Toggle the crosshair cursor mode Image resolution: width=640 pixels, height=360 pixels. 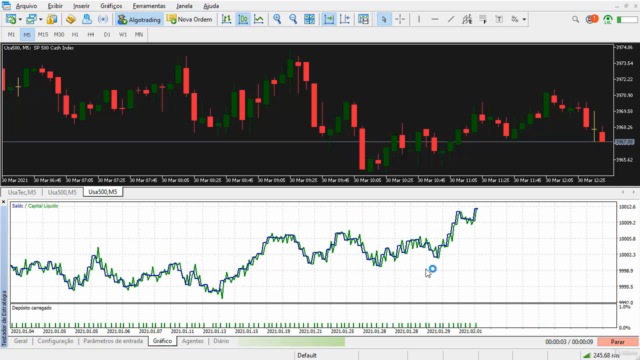point(400,19)
